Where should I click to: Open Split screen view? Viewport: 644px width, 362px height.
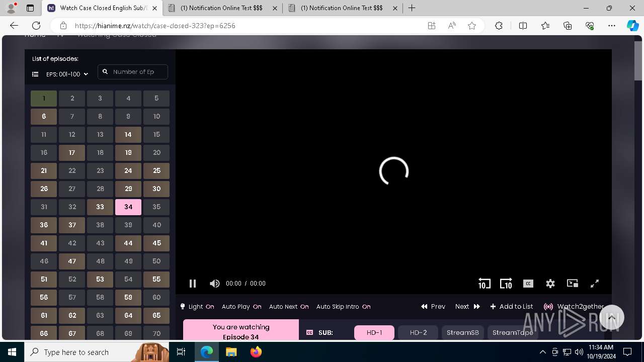523,26
